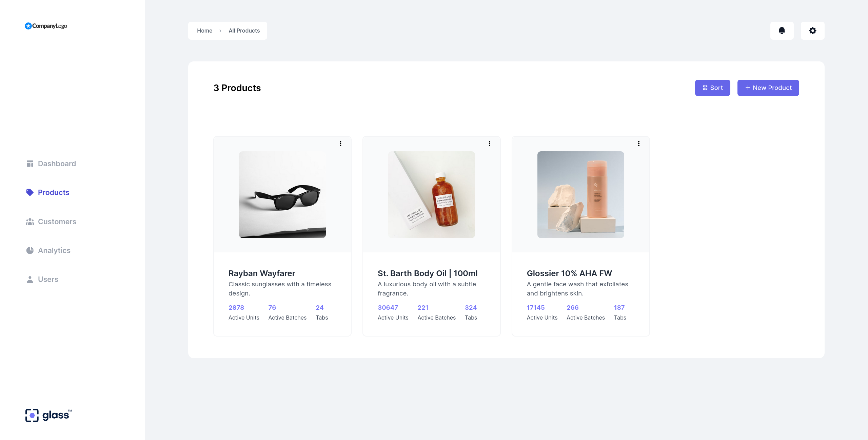This screenshot has height=440, width=868.
Task: Open Users via the person icon
Action: (30, 279)
